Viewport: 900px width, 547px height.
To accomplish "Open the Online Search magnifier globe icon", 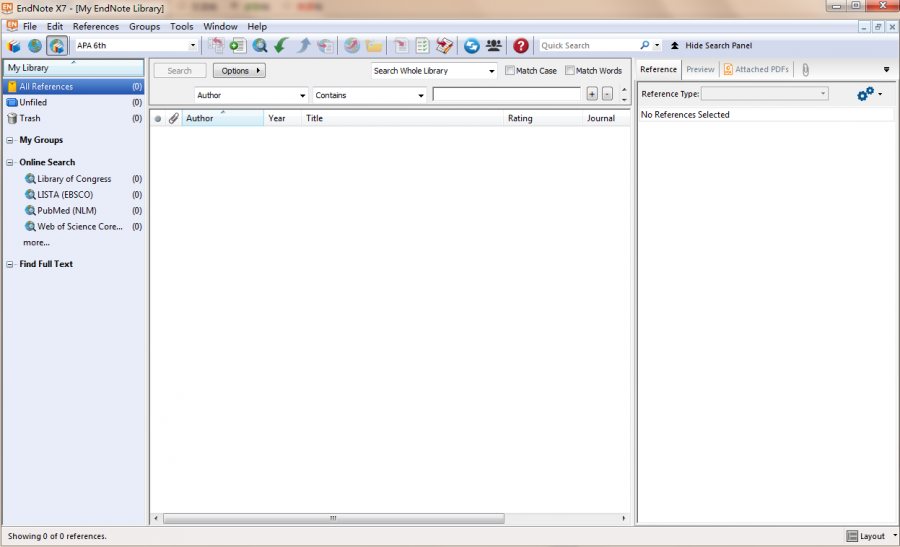I will coord(259,45).
